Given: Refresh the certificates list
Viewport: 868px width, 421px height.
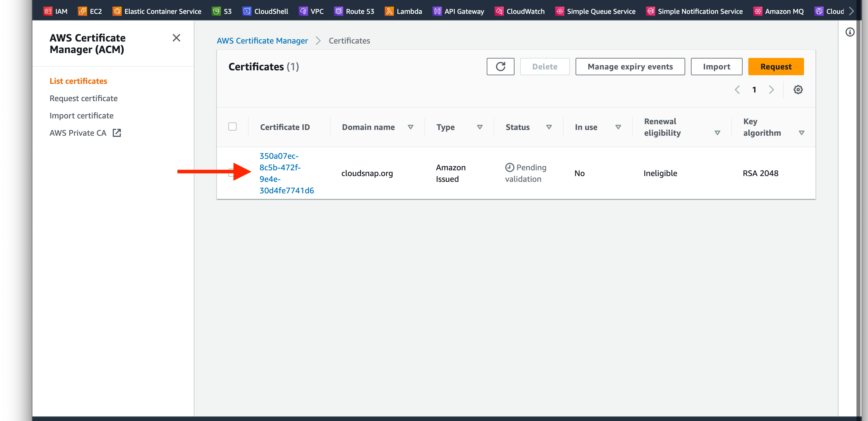Looking at the screenshot, I should 500,66.
